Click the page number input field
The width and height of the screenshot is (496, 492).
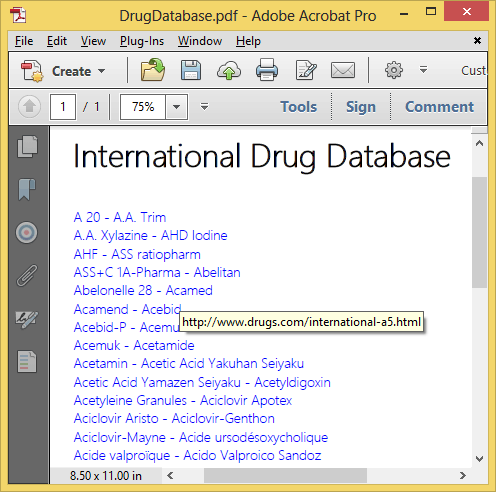[63, 107]
